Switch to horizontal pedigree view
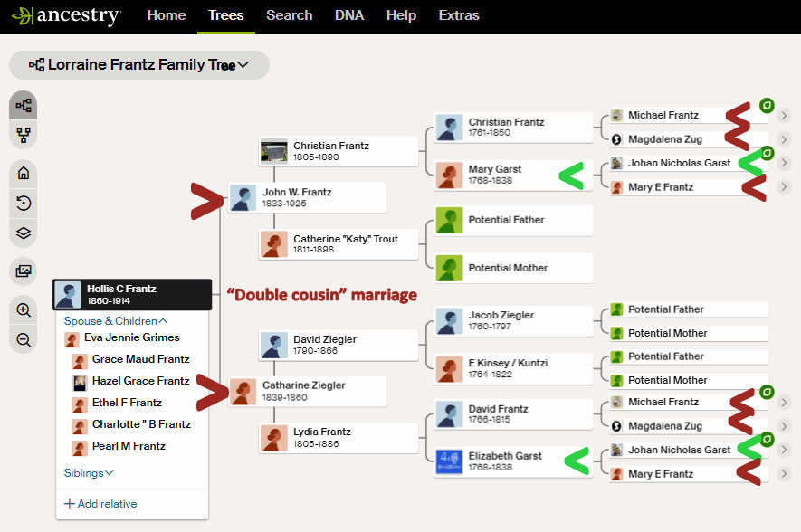801x532 pixels. pos(24,105)
